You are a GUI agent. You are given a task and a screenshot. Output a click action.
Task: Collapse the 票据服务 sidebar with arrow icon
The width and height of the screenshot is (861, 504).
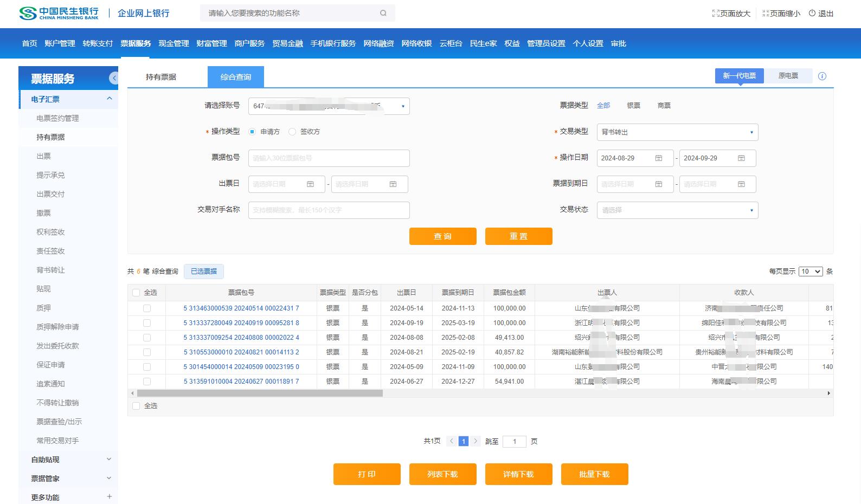tap(113, 79)
